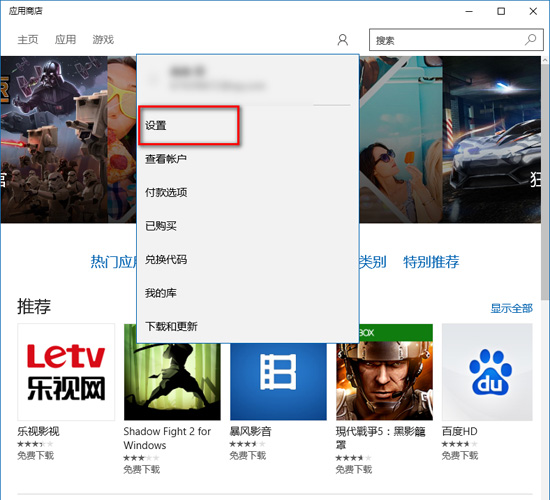Screen dimensions: 550x500
Task: Open Shadow Fight 2 app thumbnail
Action: click(x=172, y=381)
